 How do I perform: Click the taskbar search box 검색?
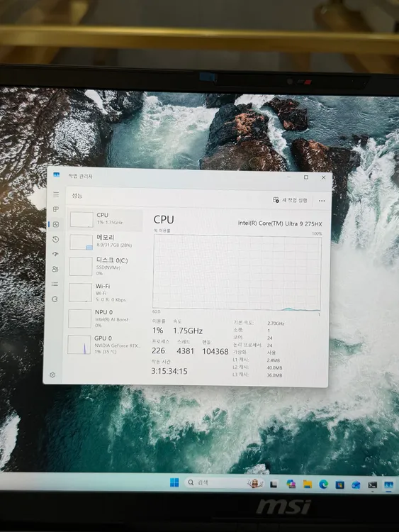(x=225, y=482)
